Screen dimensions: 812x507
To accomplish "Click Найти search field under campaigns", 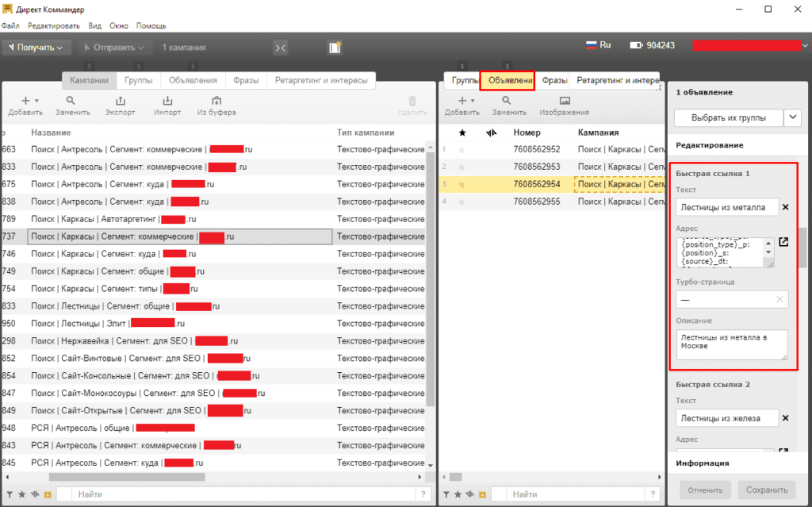I will [244, 494].
